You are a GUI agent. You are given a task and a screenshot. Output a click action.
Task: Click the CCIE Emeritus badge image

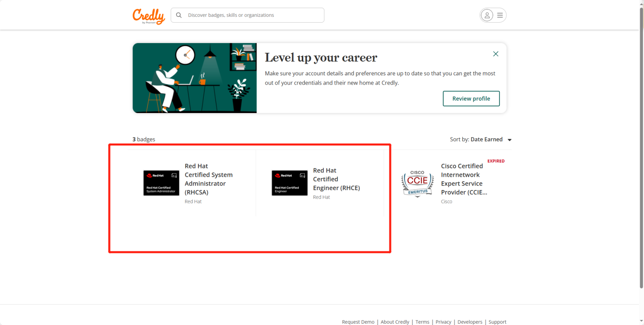pos(417,183)
